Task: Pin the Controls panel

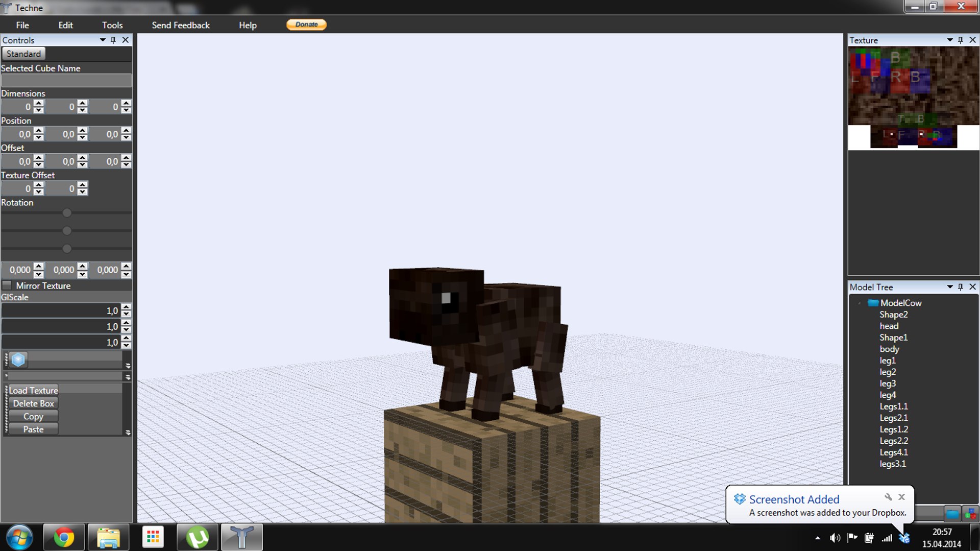Action: (x=113, y=40)
